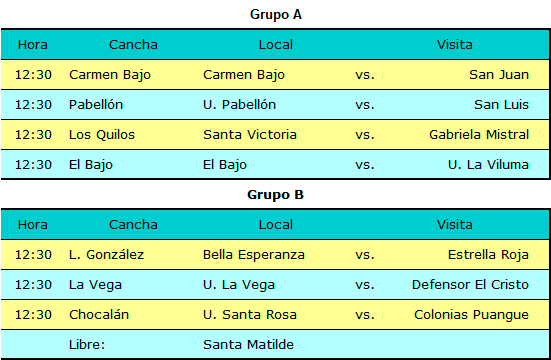
Task: Click the Visita header in Grupo B
Action: coord(455,225)
